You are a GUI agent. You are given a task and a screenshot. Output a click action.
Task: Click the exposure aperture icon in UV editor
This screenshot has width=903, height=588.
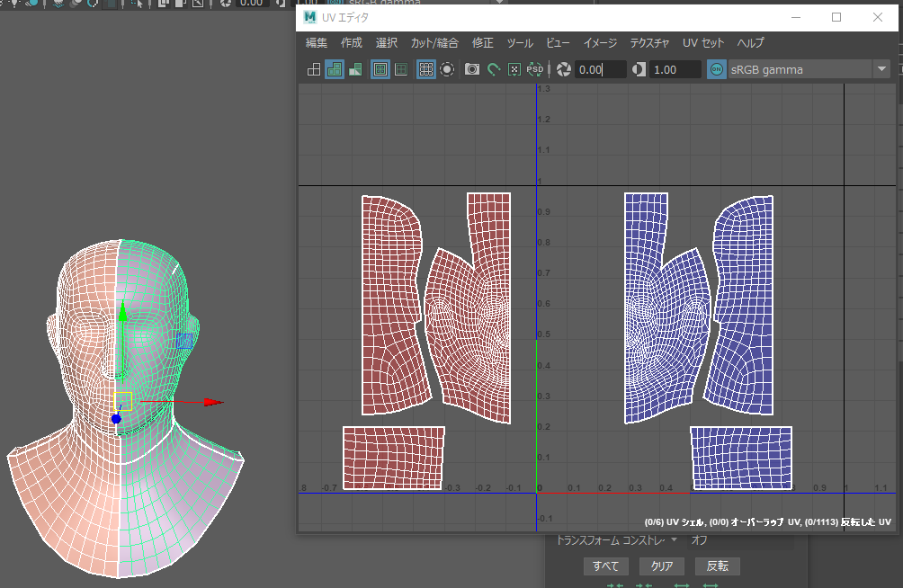564,69
